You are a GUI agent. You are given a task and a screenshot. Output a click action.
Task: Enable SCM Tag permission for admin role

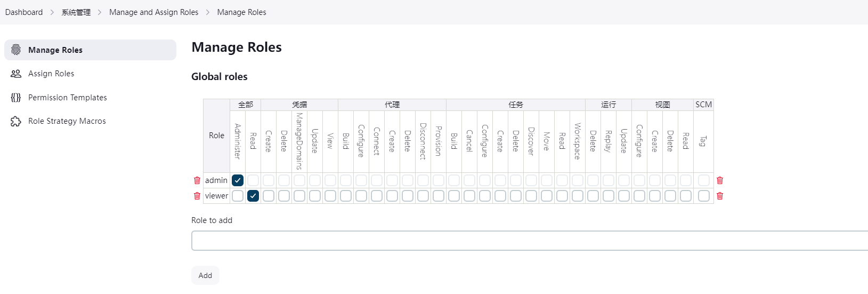click(x=704, y=180)
